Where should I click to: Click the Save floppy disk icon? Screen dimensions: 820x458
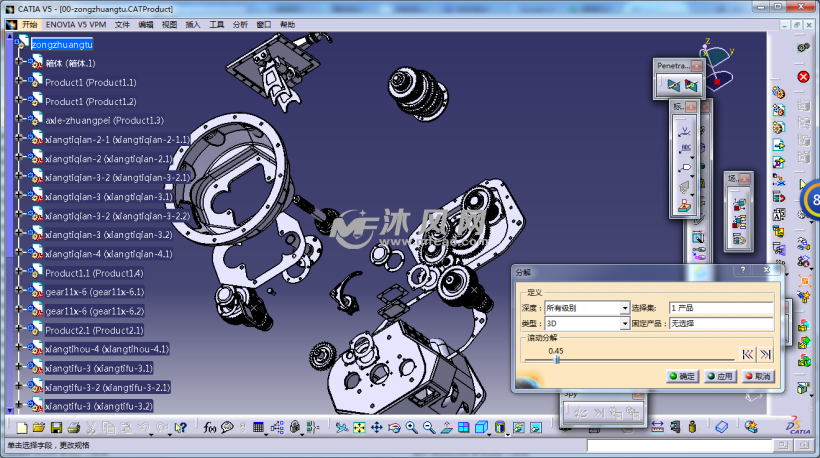pyautogui.click(x=56, y=428)
